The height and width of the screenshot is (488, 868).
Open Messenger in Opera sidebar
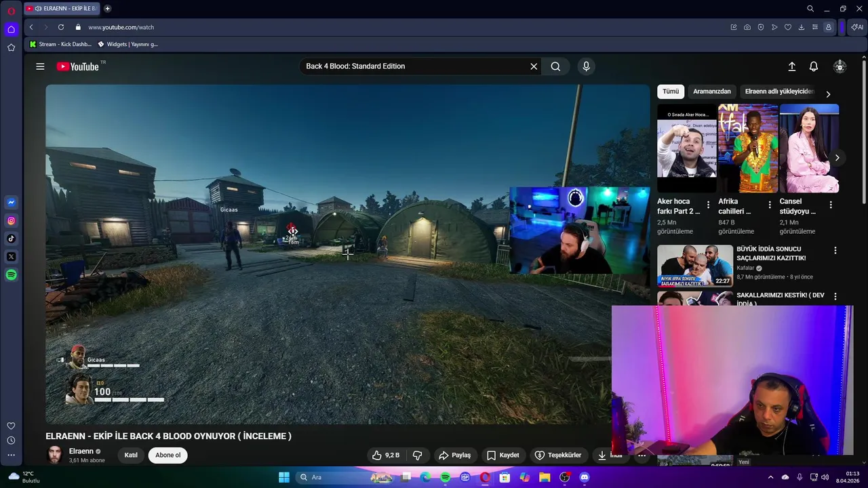point(11,202)
